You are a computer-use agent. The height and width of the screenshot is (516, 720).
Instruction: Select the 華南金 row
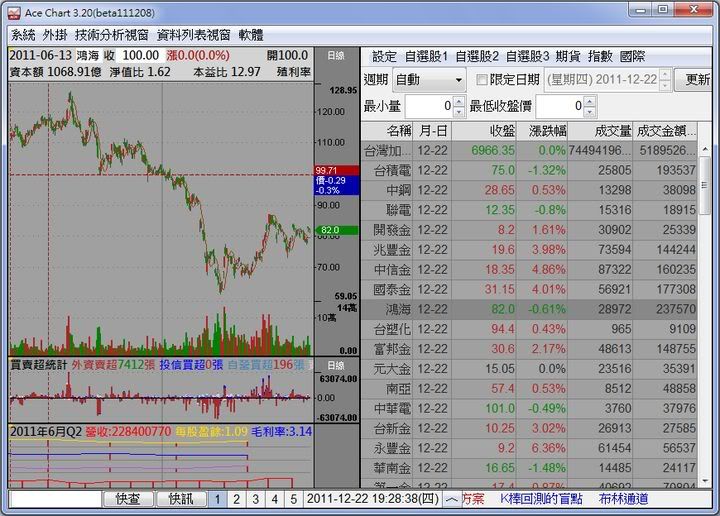(529, 468)
